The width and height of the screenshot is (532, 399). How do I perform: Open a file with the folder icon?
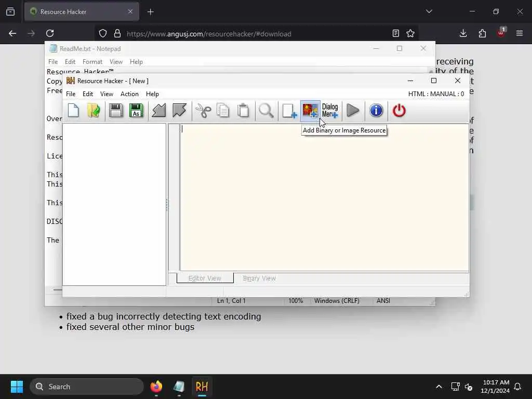pyautogui.click(x=94, y=111)
